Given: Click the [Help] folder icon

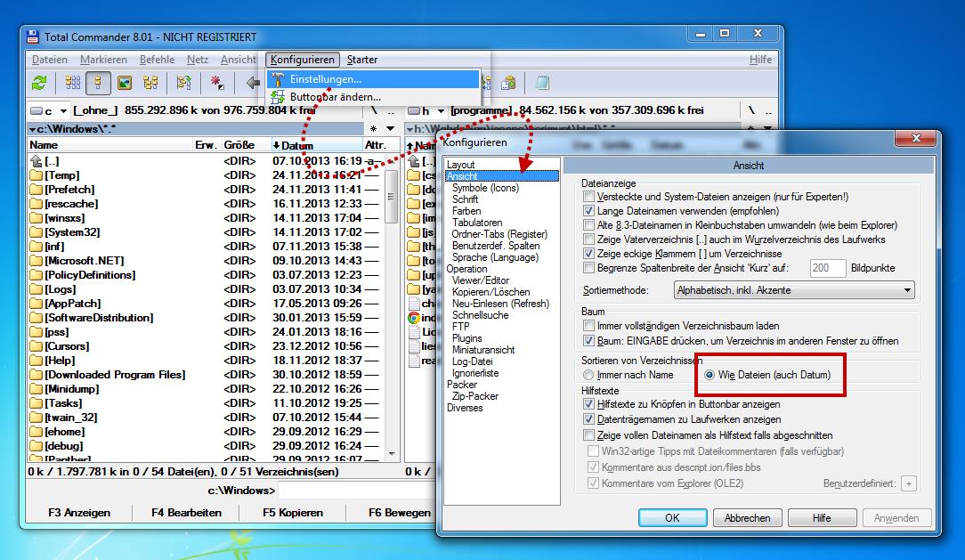Looking at the screenshot, I should 36,360.
